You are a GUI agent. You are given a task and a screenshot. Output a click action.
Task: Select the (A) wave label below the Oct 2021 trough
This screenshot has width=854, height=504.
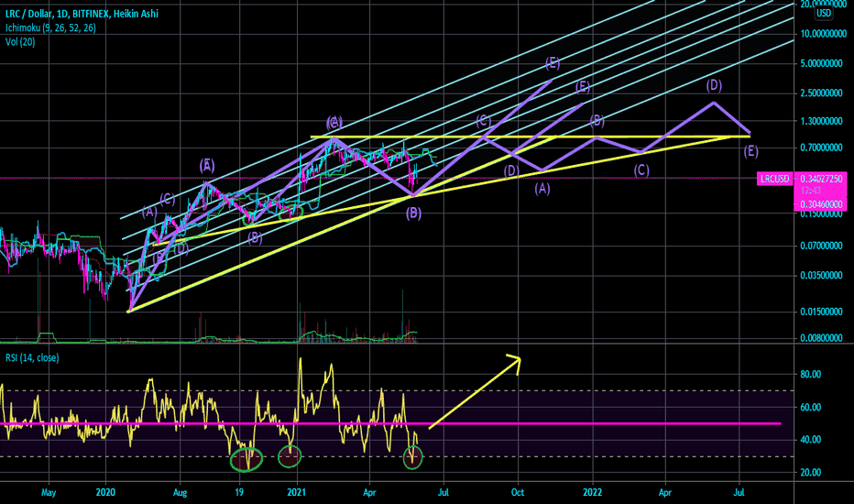(542, 189)
